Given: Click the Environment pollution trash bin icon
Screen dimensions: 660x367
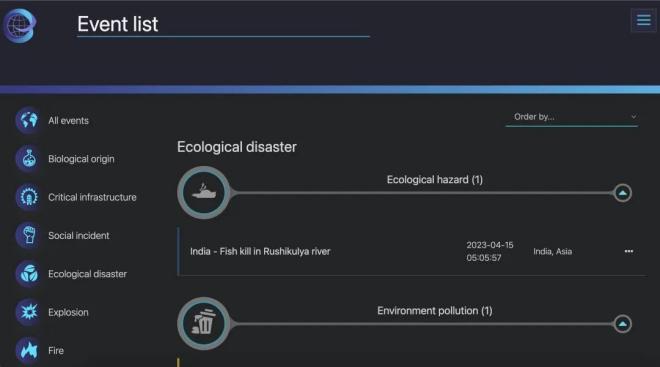Looking at the screenshot, I should click(x=204, y=324).
